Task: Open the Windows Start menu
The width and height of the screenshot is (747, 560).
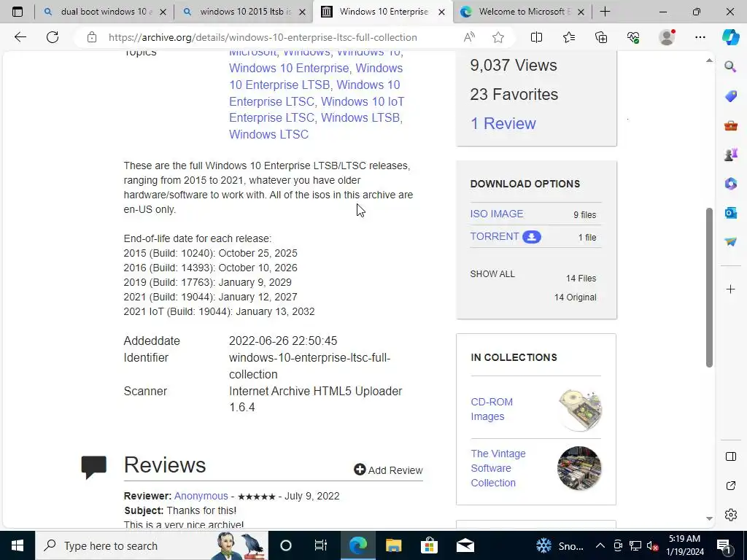Action: 18,545
